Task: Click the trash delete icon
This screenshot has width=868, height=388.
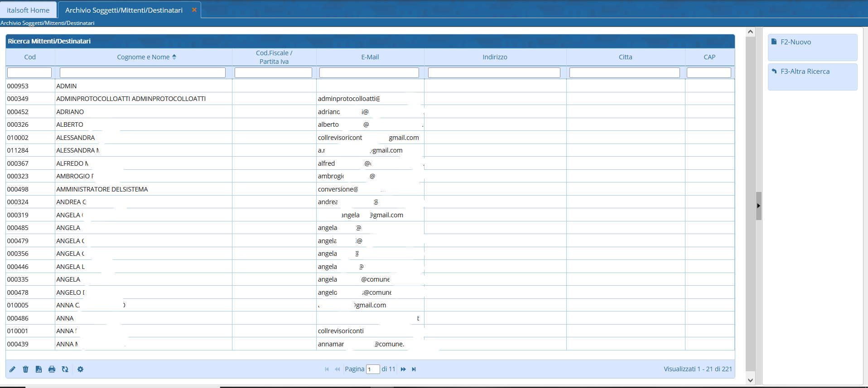Action: (x=26, y=369)
